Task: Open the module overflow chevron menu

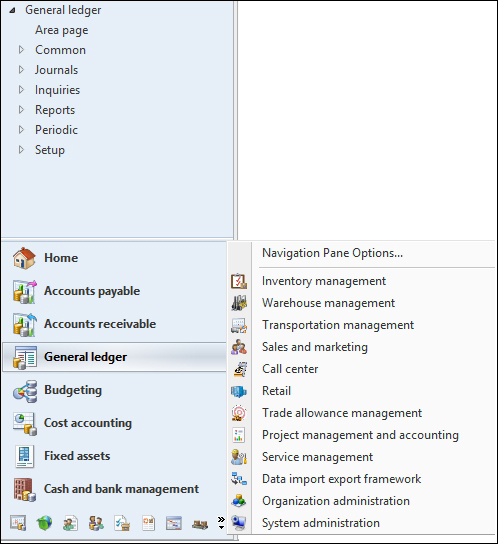Action: pos(221,523)
